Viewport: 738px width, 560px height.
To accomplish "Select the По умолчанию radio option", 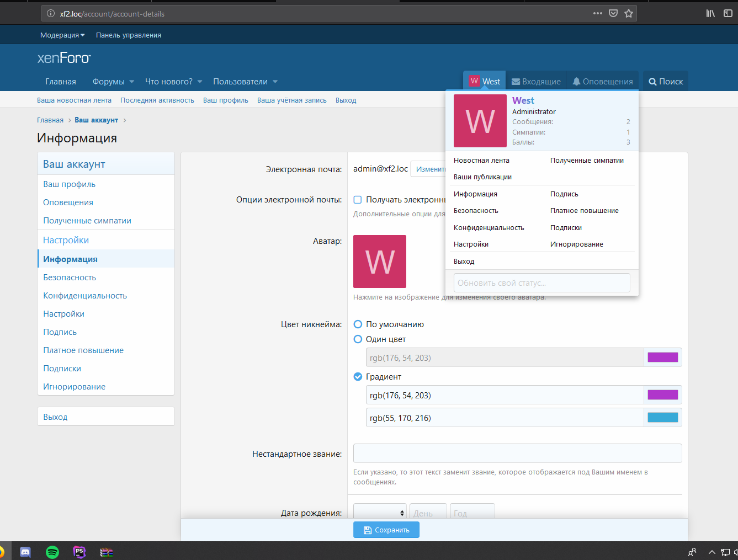I will [358, 324].
